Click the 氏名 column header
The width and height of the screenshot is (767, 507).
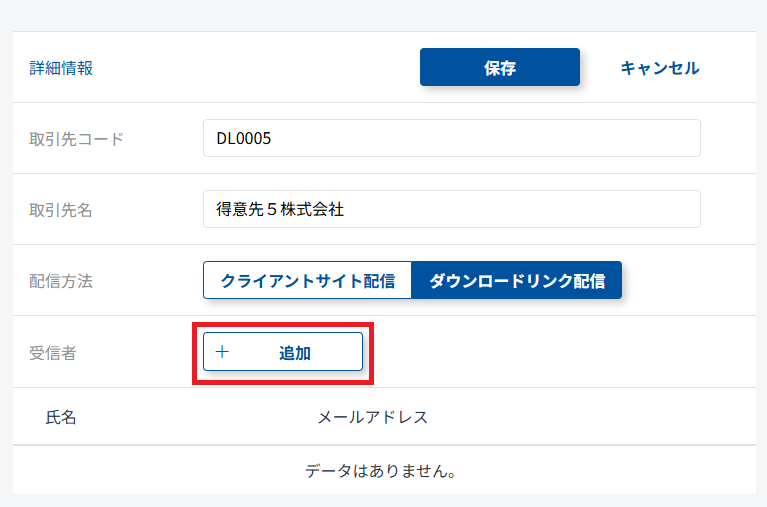click(x=61, y=417)
